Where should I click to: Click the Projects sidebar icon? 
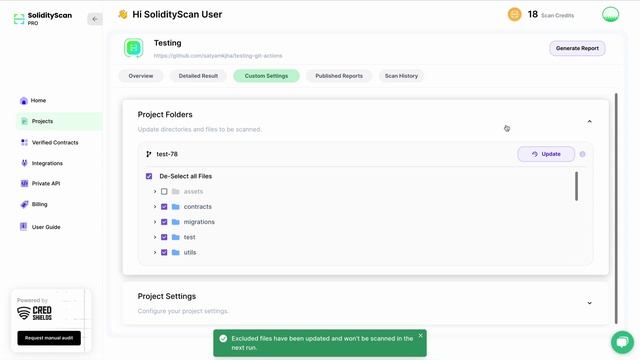(x=24, y=121)
